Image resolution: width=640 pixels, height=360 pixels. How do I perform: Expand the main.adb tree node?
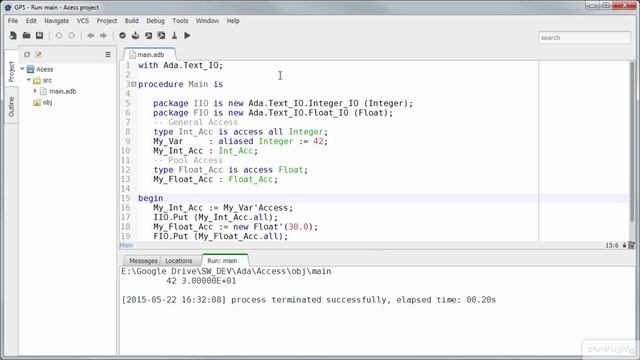pyautogui.click(x=35, y=91)
